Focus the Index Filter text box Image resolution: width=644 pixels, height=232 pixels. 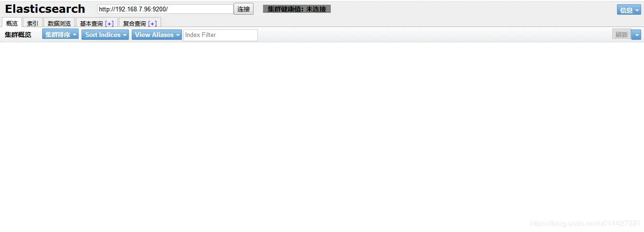click(220, 35)
